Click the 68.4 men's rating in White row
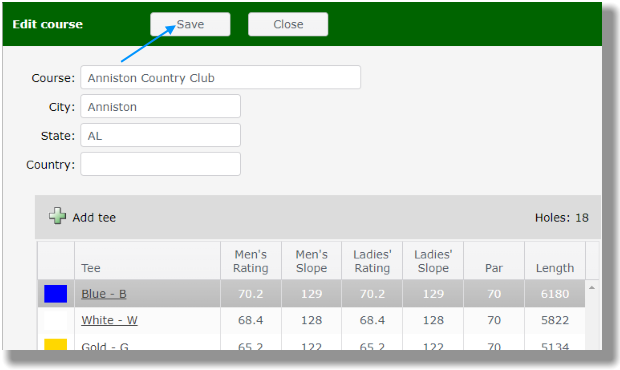This screenshot has height=370, width=620. click(x=251, y=320)
